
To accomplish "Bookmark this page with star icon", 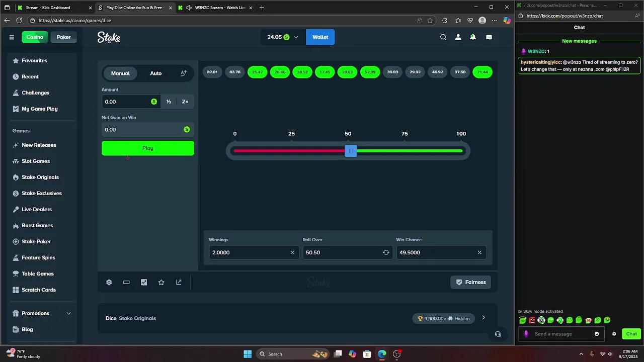I will (x=430, y=21).
